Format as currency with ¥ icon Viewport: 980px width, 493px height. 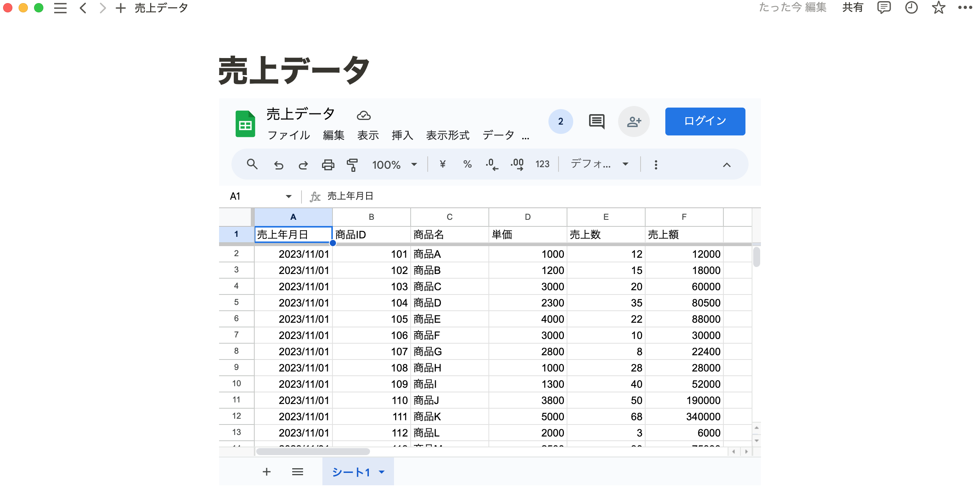tap(443, 164)
